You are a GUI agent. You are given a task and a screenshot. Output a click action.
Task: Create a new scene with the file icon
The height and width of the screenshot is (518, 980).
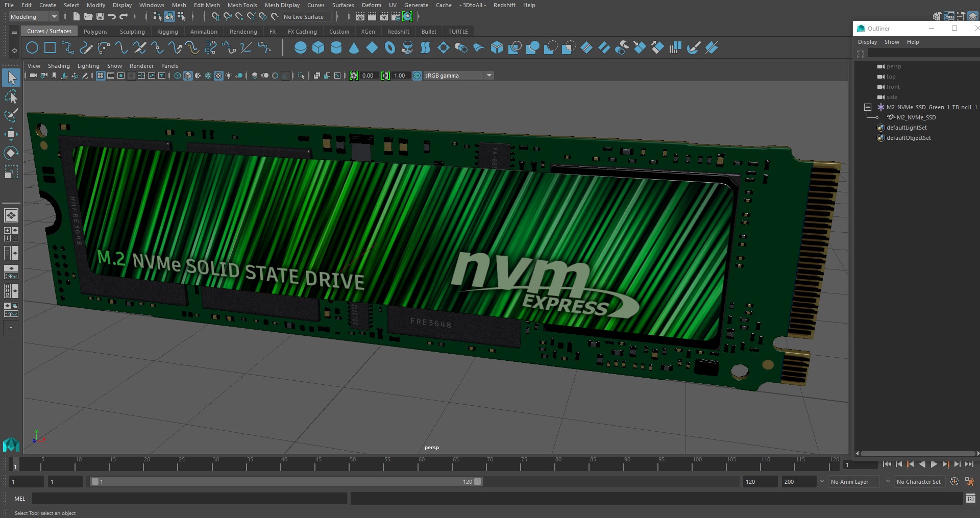click(76, 17)
